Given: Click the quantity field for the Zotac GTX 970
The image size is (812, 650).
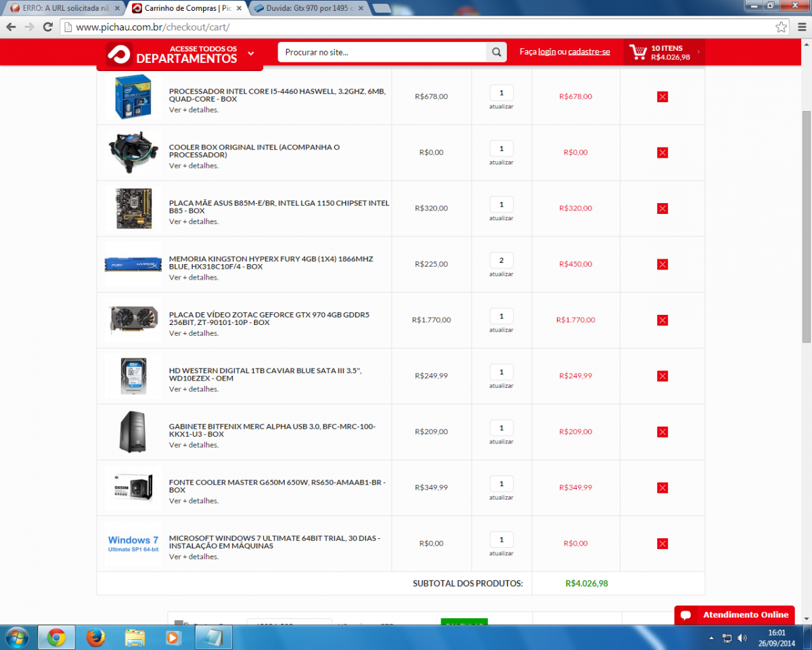Looking at the screenshot, I should (501, 316).
